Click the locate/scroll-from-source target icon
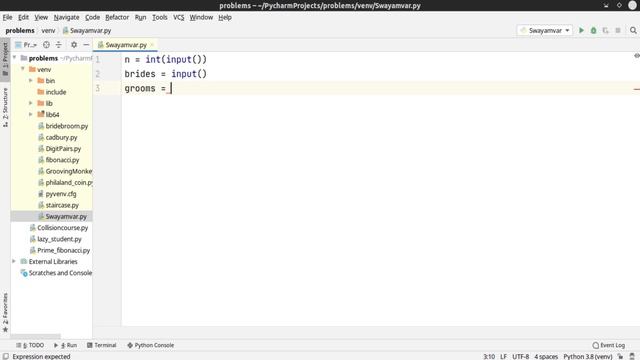 pos(47,45)
